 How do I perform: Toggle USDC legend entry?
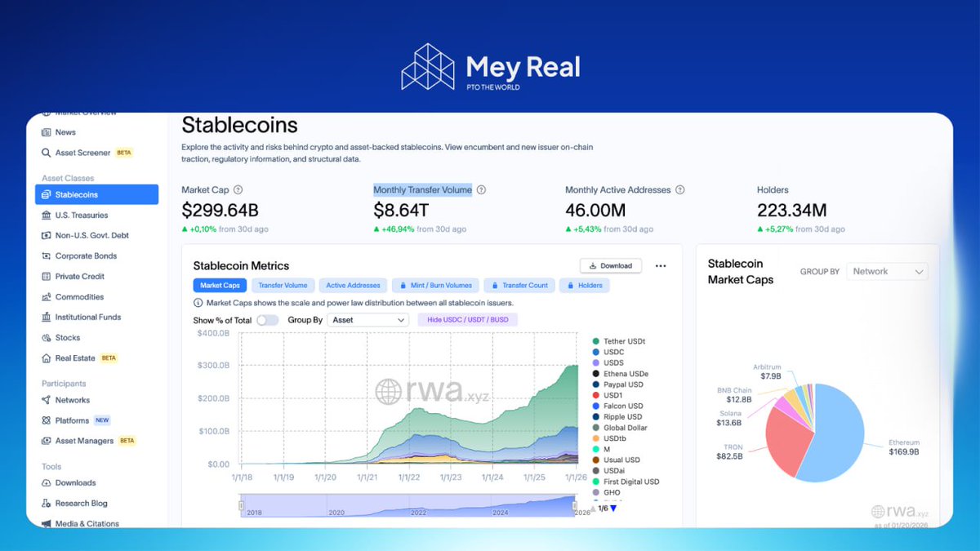pos(608,352)
